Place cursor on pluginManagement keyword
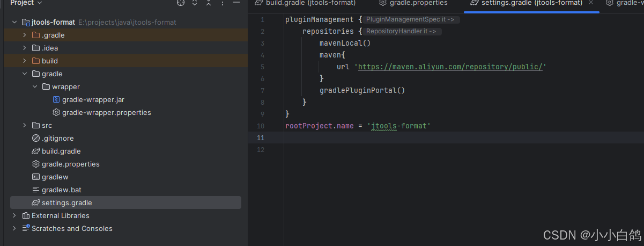This screenshot has width=644, height=246. 320,20
